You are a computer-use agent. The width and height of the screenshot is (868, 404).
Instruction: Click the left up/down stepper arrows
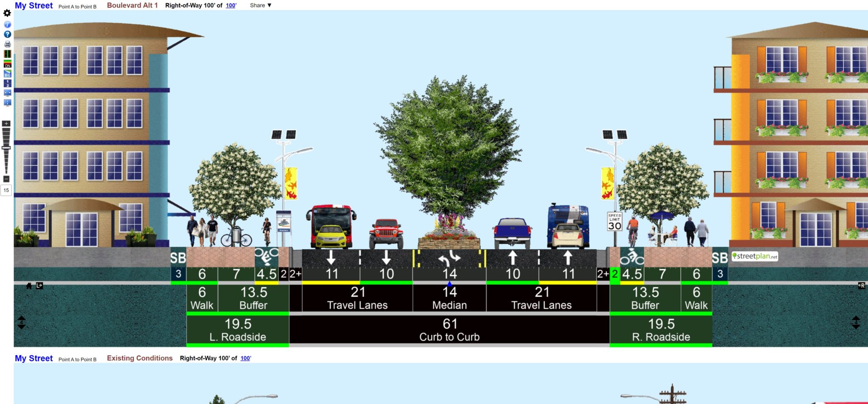coord(21,323)
